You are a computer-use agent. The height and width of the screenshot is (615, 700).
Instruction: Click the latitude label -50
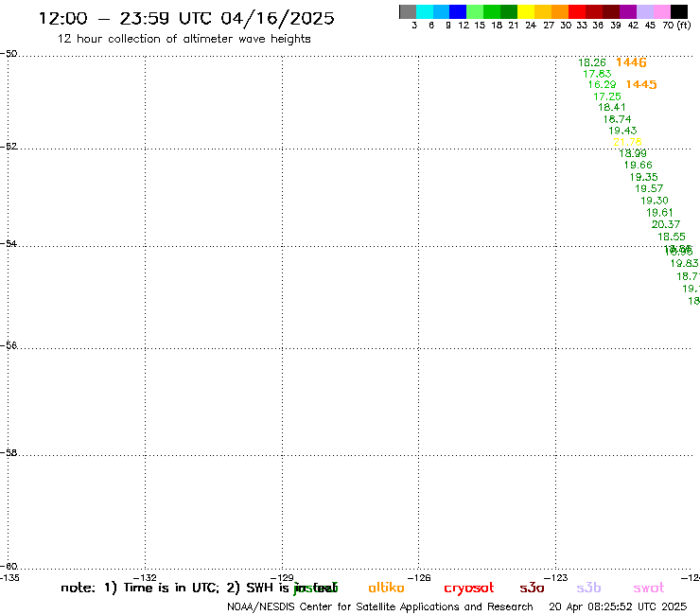(x=9, y=54)
